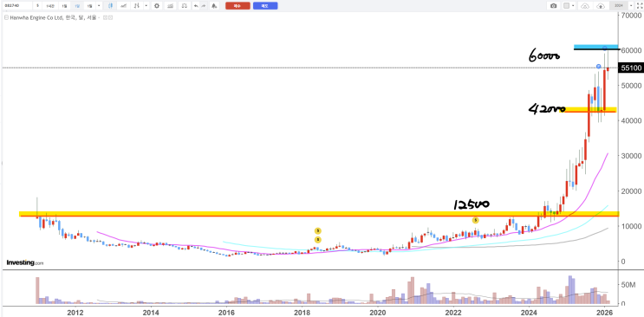
Task: Open chart settings gear icon
Action: [x=157, y=6]
